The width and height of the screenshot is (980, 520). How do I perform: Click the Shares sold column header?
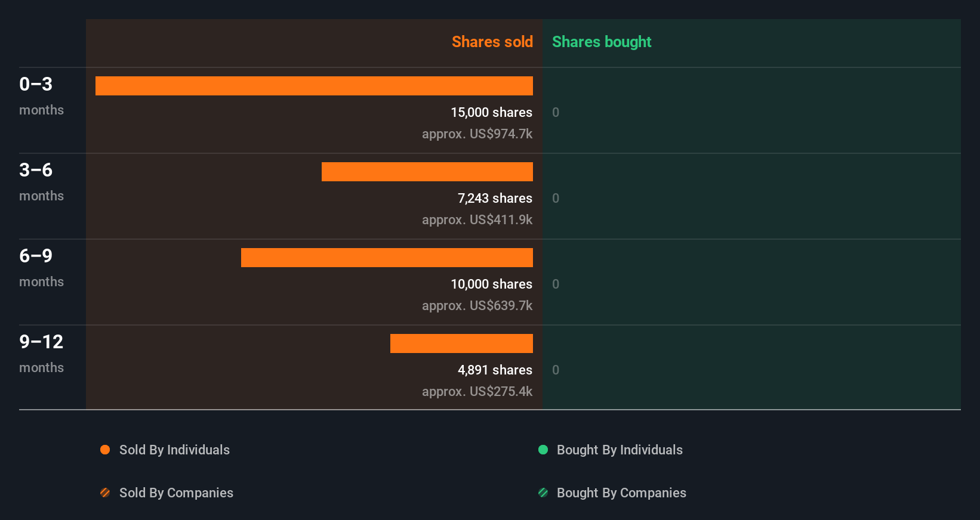click(x=492, y=42)
